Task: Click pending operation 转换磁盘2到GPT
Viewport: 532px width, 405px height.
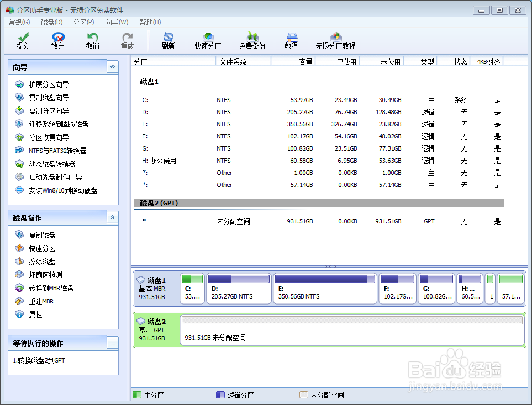Action: click(39, 359)
